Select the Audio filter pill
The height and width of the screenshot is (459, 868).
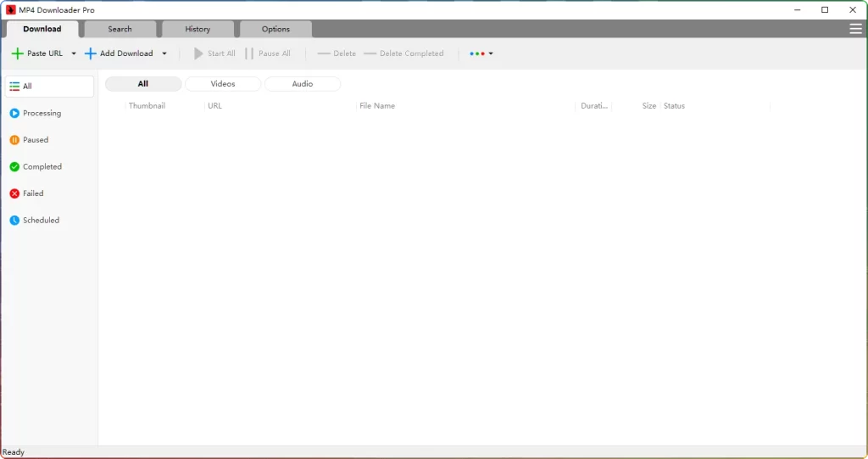303,84
